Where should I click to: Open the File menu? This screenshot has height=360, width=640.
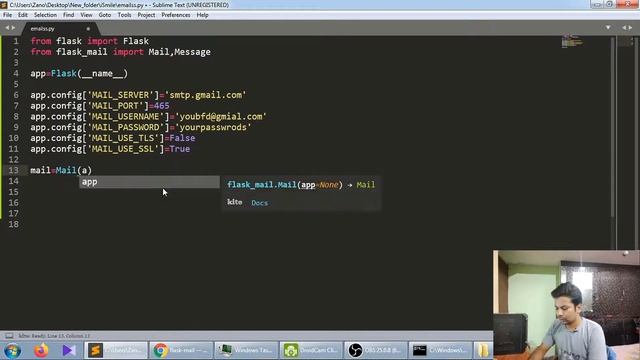click(7, 15)
